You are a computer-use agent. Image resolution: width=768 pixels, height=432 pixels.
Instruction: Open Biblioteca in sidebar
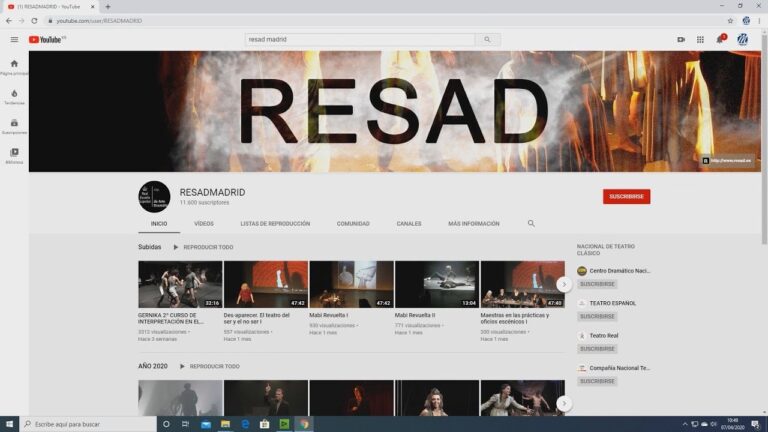(x=14, y=156)
